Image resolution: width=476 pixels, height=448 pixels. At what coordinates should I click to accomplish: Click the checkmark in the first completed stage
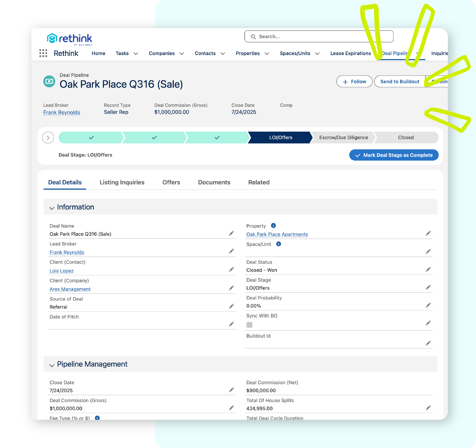[x=91, y=137]
